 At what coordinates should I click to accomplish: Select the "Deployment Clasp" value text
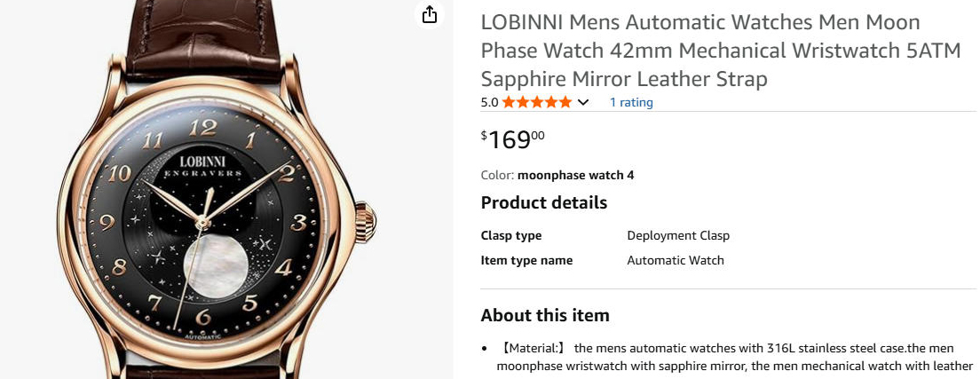(677, 235)
